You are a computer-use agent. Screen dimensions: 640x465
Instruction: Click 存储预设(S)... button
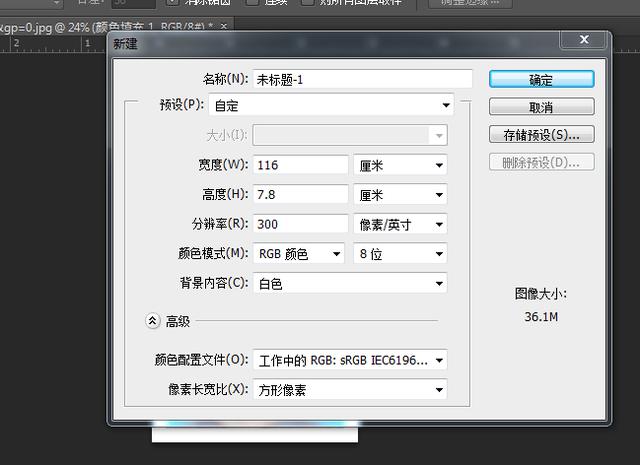click(541, 134)
